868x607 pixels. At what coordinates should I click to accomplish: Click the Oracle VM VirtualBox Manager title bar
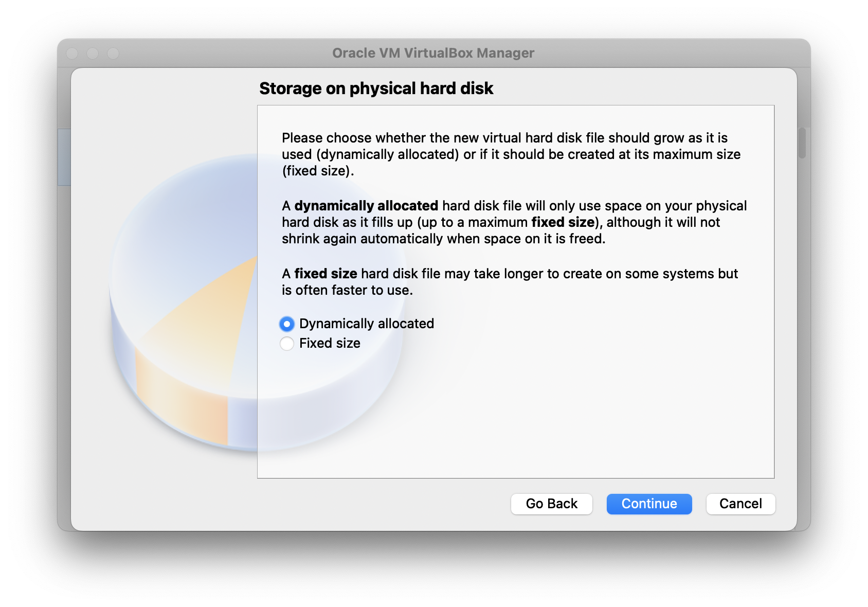point(433,53)
